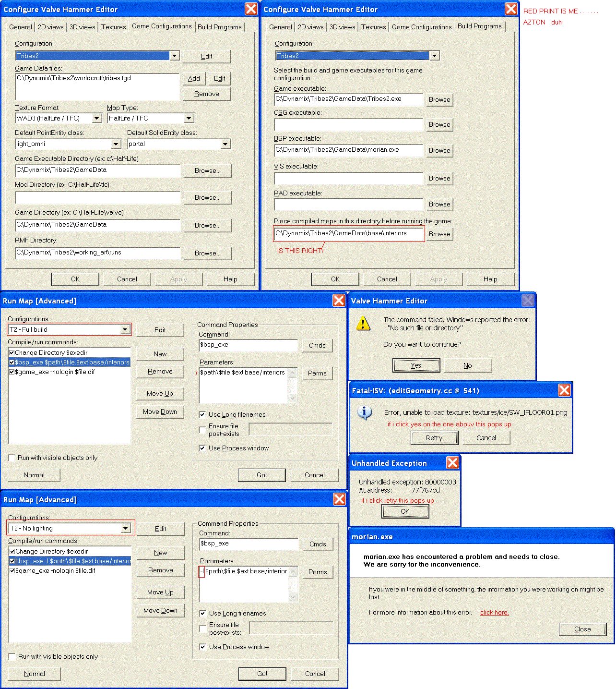Toggle 'Change Directory $exedir' checkbox in Full build list
Viewport: 616px width, 689px height.
[x=12, y=352]
